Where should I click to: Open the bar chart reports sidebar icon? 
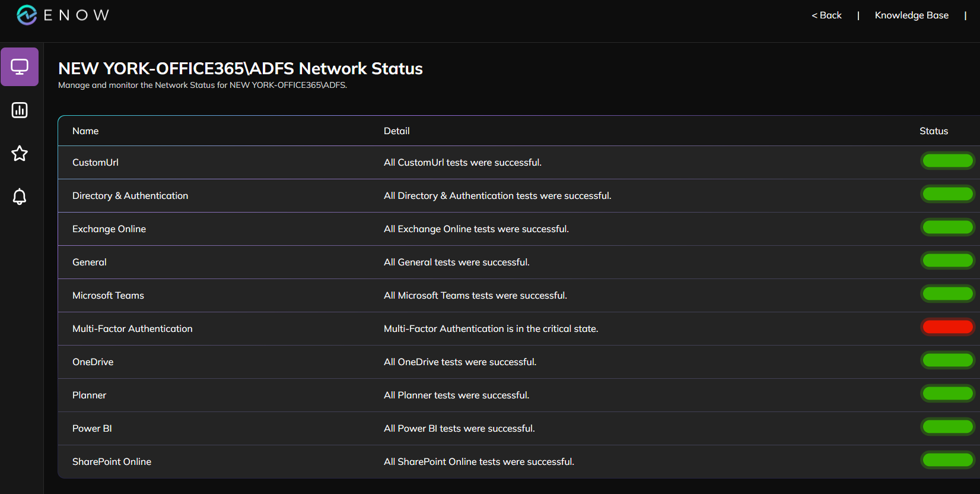pos(20,110)
